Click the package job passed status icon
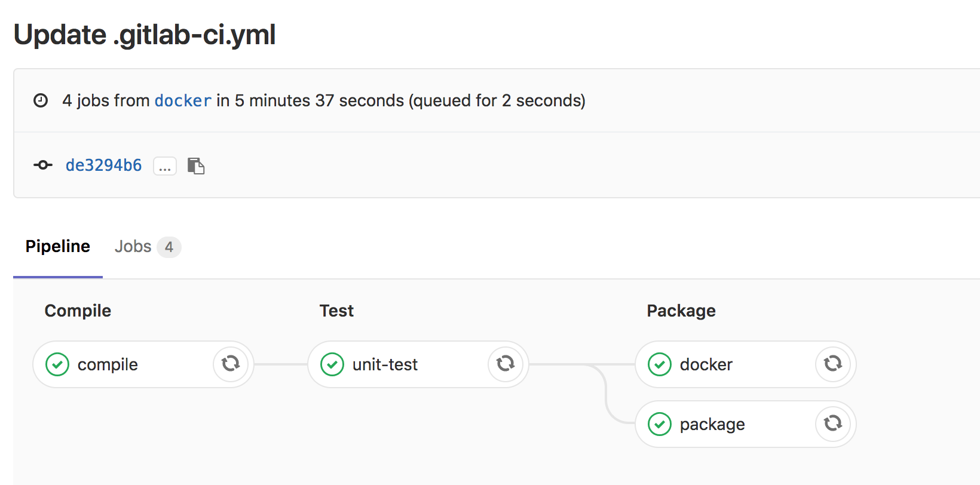The image size is (980, 485). (660, 424)
